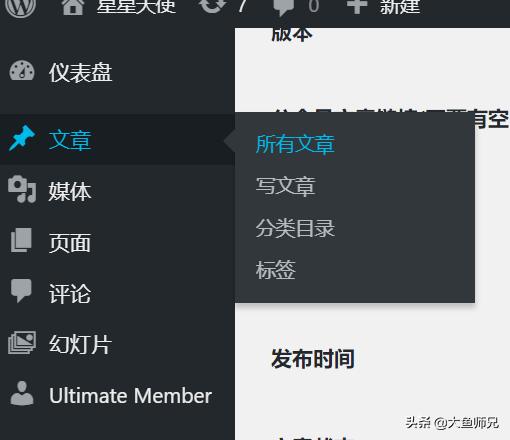Open the Ultimate Member menu label
This screenshot has width=510, height=440.
pos(130,396)
